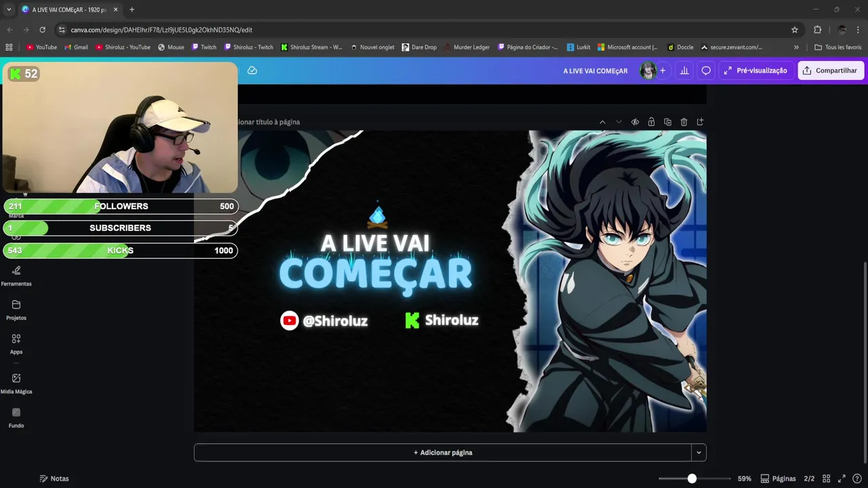Select the COMEÇAR text on canvas
This screenshot has height=488, width=868.
click(376, 274)
